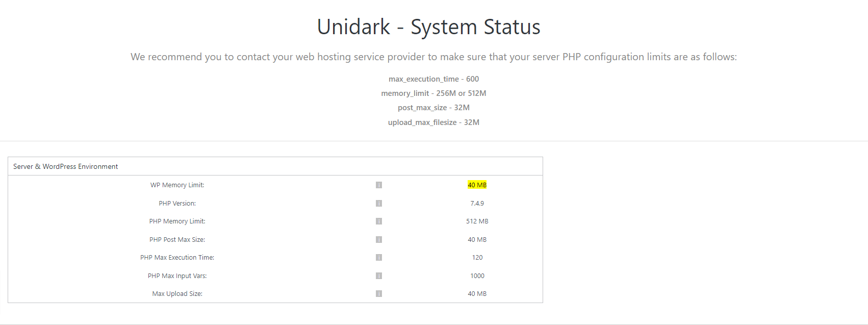Click the PHP Max Execution Time label
The image size is (868, 325).
click(x=177, y=258)
